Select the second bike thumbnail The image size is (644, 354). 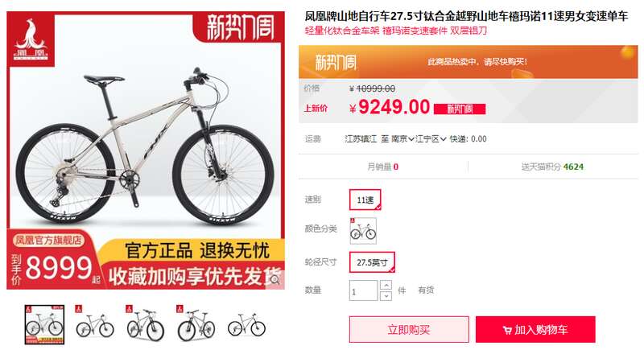(95, 324)
